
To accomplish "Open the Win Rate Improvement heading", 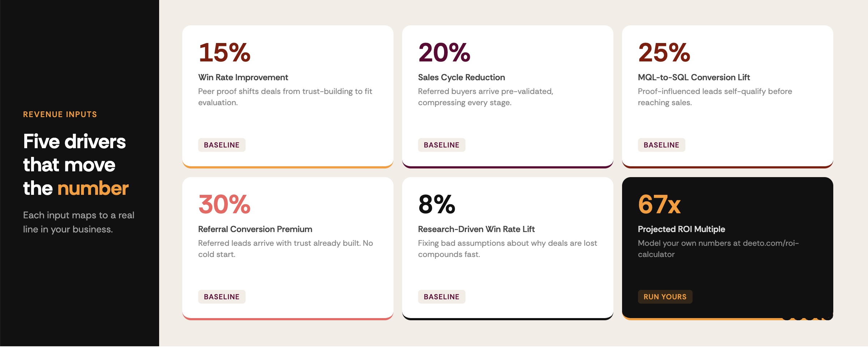I will (243, 77).
